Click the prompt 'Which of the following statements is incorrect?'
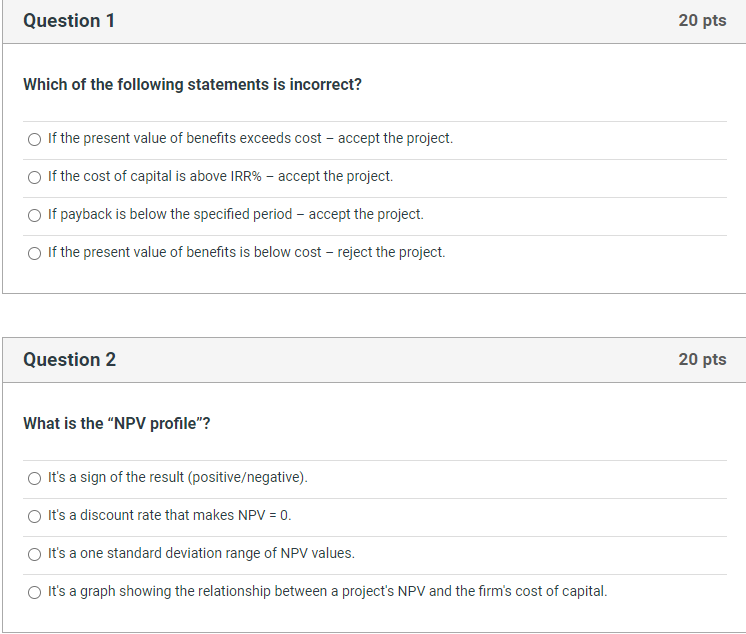Screen dimensions: 746x634 (192, 85)
